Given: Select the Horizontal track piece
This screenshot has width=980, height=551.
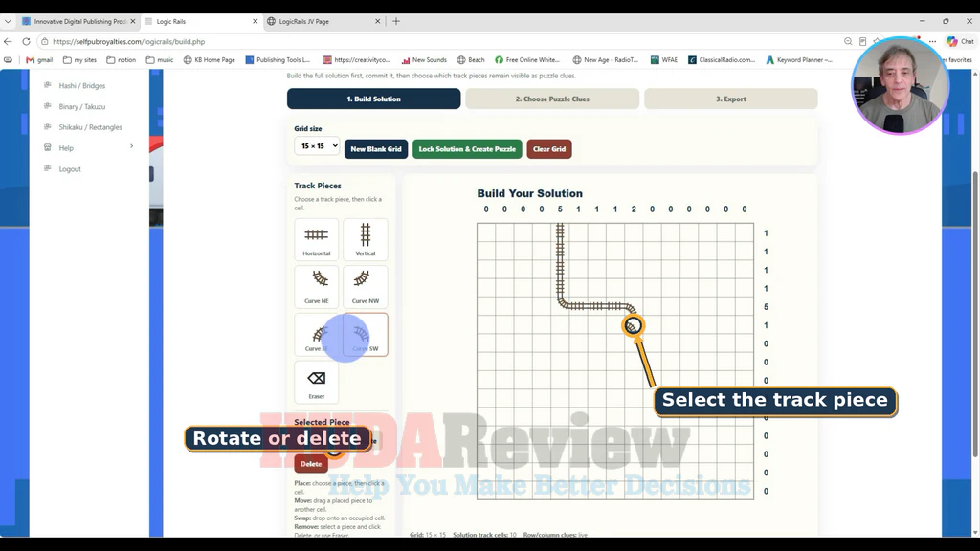Looking at the screenshot, I should pyautogui.click(x=316, y=239).
